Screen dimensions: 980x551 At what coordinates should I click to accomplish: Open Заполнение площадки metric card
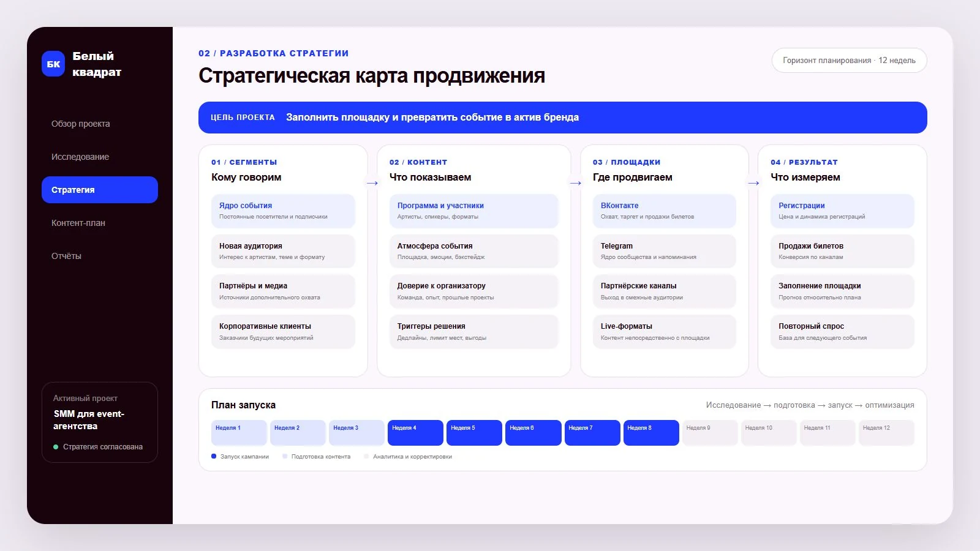pyautogui.click(x=842, y=291)
